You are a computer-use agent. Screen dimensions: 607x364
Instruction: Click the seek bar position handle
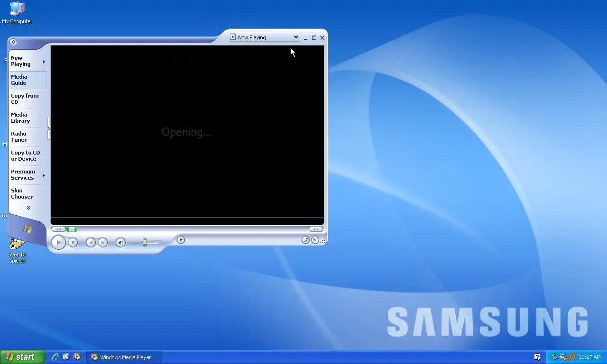coord(72,229)
